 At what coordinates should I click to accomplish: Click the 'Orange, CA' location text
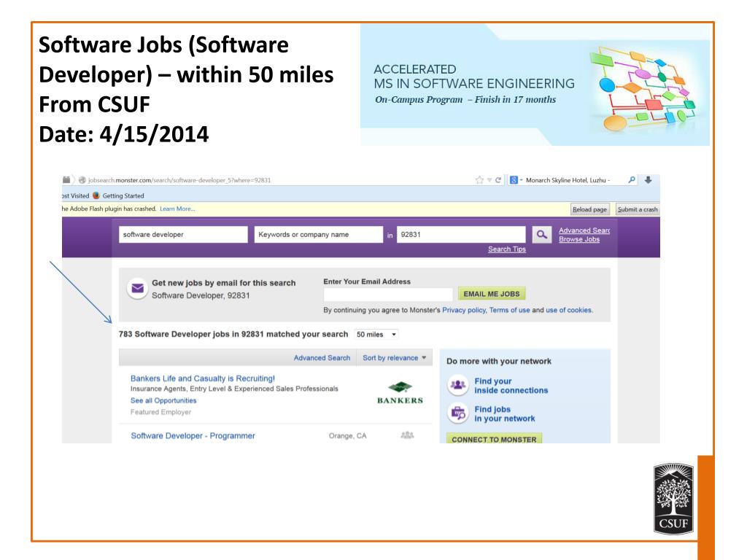coord(348,436)
